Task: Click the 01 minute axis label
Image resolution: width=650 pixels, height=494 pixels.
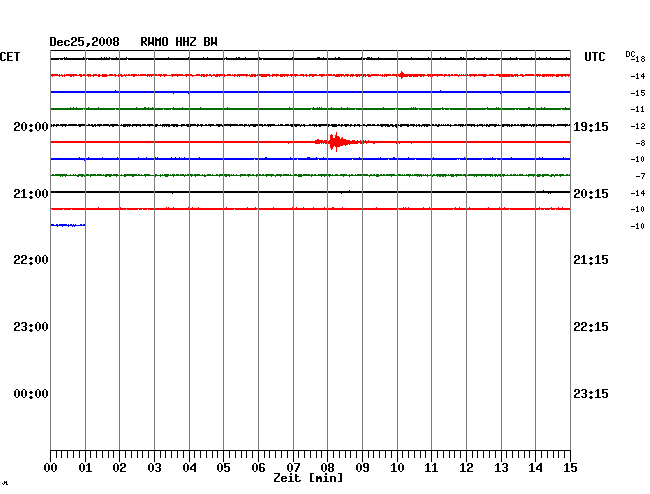Action: (x=85, y=468)
